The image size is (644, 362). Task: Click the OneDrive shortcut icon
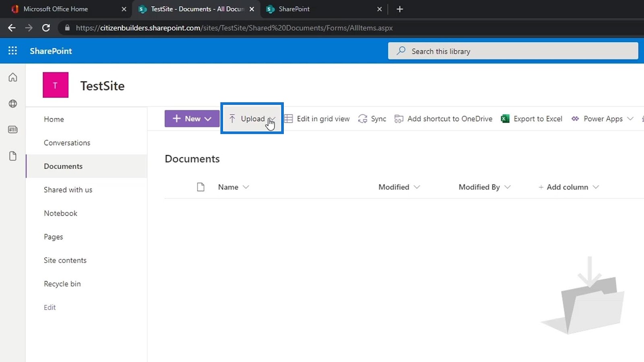(x=399, y=119)
